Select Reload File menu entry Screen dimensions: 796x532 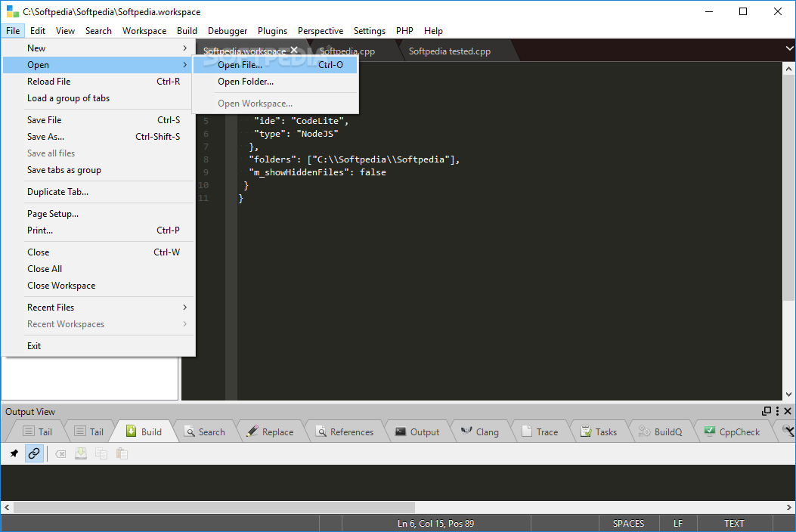click(x=98, y=81)
